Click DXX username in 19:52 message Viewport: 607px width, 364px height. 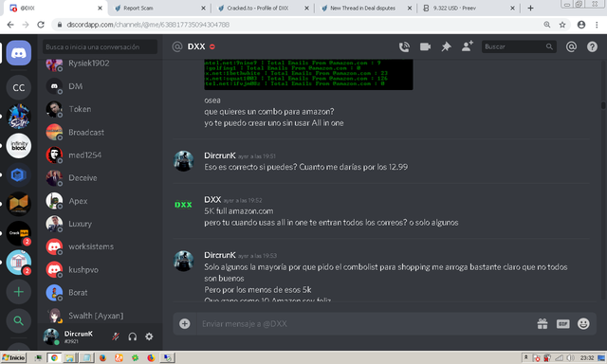(212, 200)
